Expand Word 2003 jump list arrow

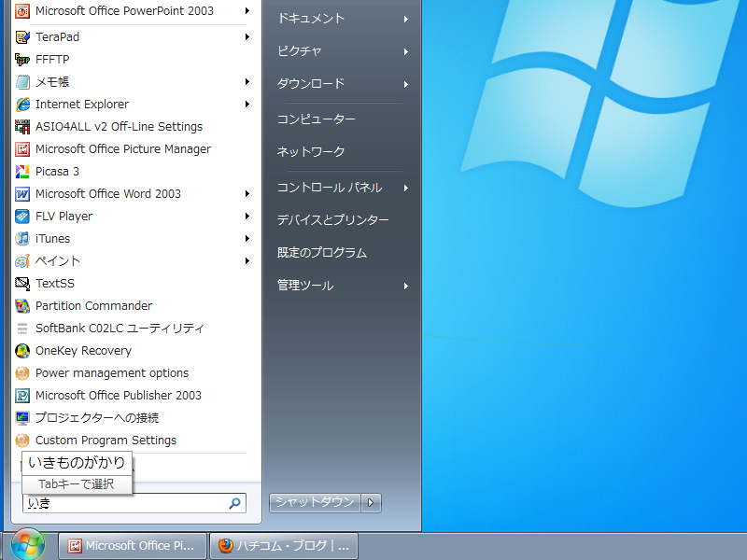tap(247, 193)
